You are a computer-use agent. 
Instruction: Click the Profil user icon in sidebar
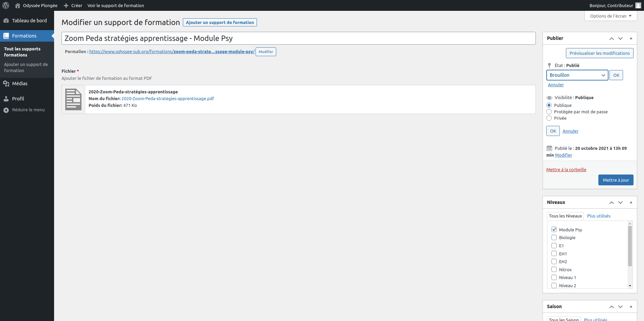6,99
